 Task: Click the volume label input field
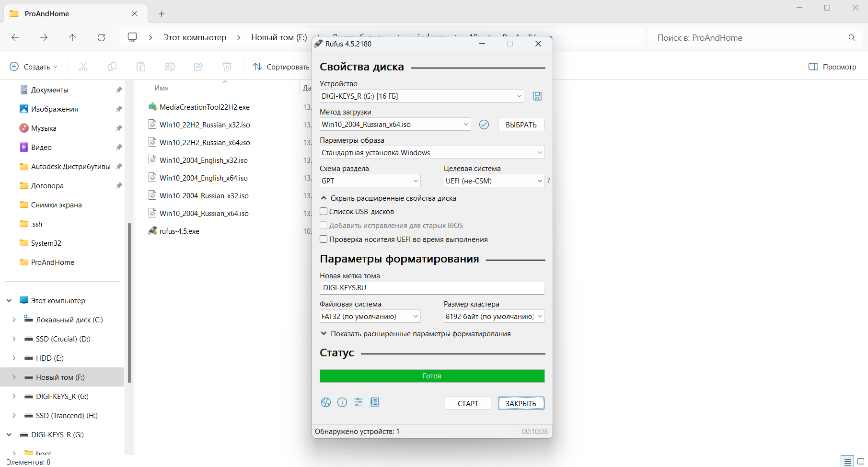coord(432,288)
